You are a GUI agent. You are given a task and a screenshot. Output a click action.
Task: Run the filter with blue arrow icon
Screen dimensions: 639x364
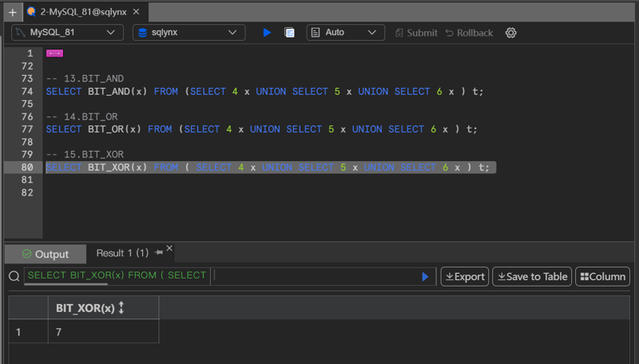425,277
